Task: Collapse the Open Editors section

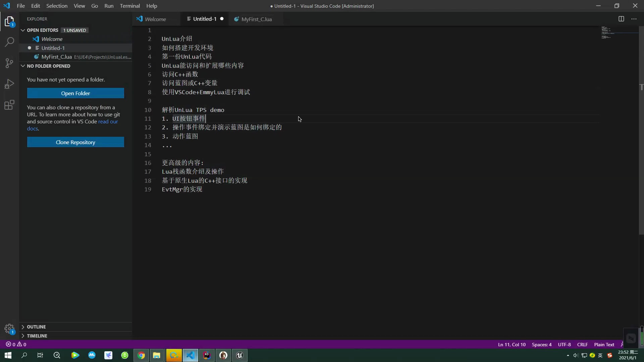Action: 22,30
